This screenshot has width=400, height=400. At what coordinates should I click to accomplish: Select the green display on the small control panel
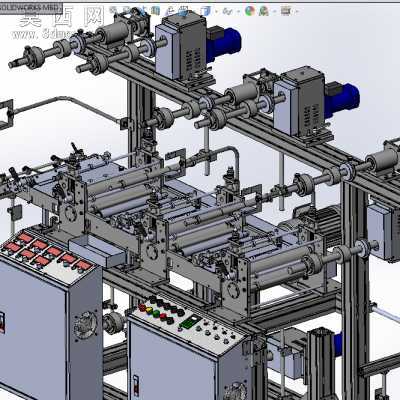[190, 322]
